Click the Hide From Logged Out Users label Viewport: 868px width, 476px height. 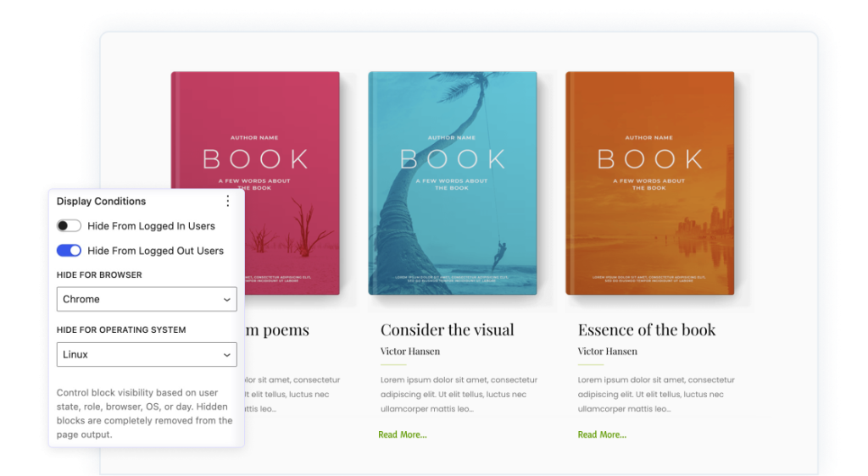point(156,251)
